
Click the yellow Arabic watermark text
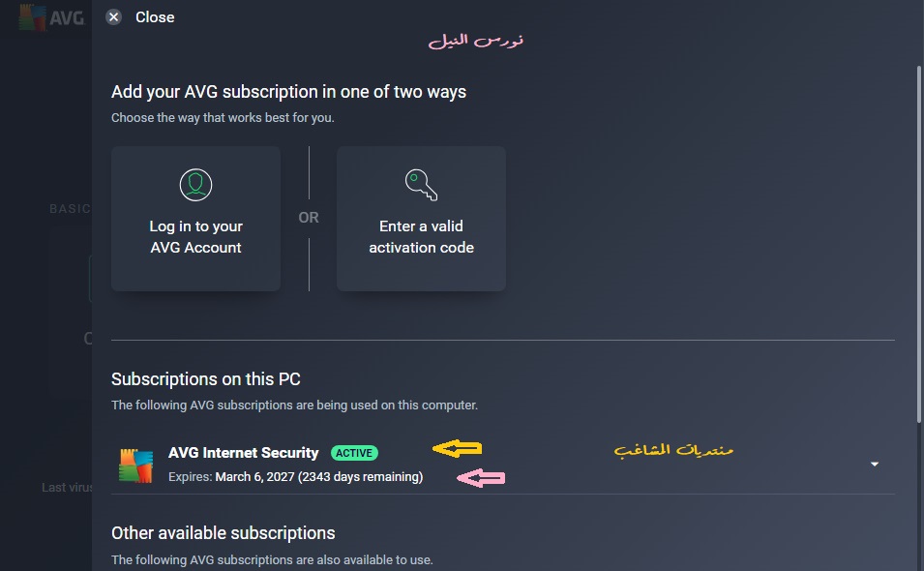673,450
